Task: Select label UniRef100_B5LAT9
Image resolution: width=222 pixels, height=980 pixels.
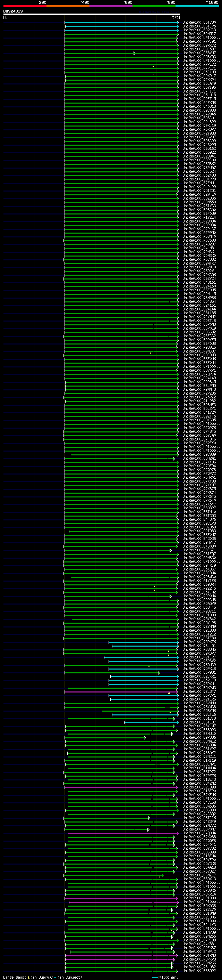Action: (199, 84)
